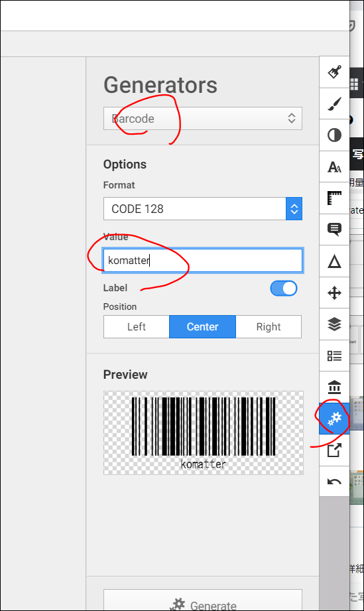The height and width of the screenshot is (611, 364).
Task: Open the speech-bubble annotations panel
Action: (334, 230)
